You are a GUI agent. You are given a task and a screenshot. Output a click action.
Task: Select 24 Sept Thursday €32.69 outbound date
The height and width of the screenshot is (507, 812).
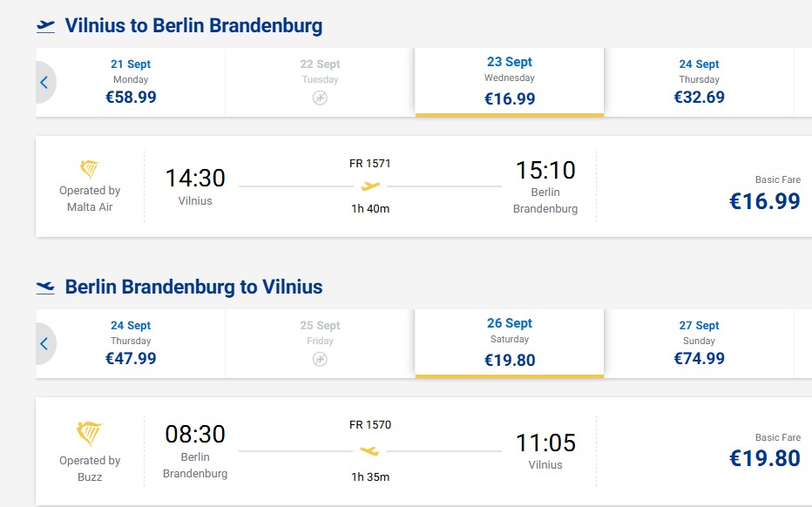[699, 82]
